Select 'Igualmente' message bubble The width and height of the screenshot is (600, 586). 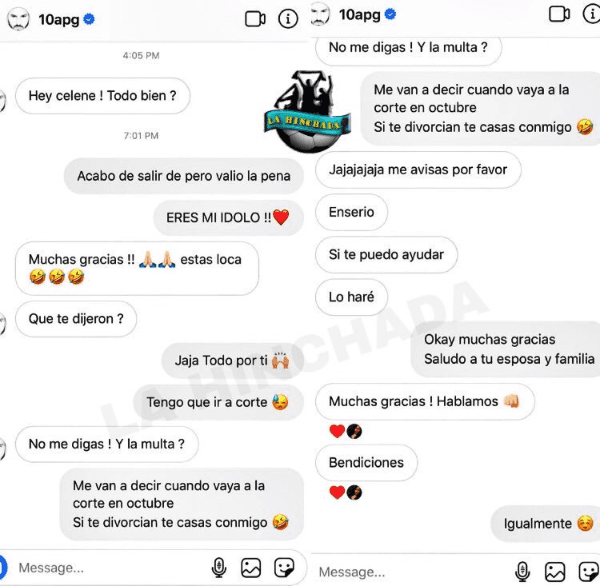click(546, 524)
